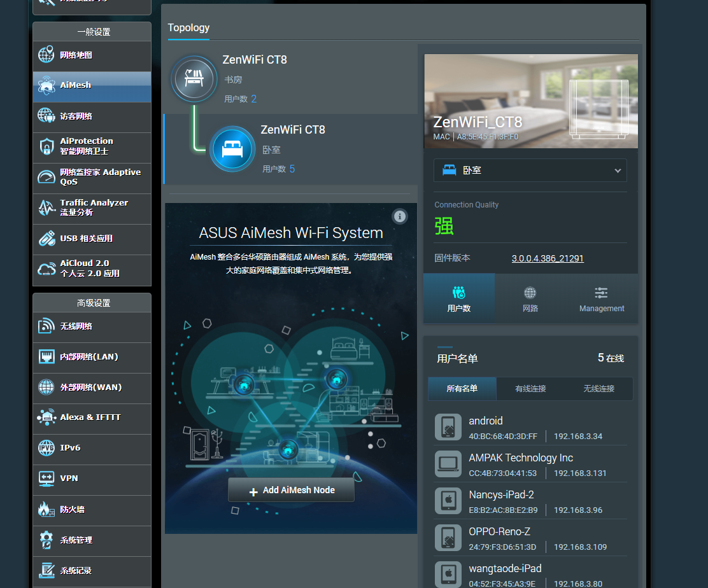Click IP address 192.168.3.131
The image size is (708, 588).
pyautogui.click(x=580, y=473)
